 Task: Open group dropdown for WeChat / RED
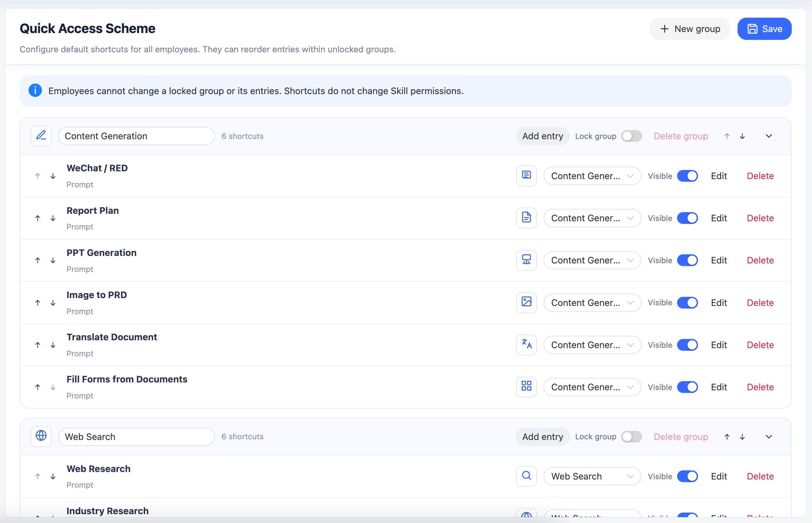(592, 176)
